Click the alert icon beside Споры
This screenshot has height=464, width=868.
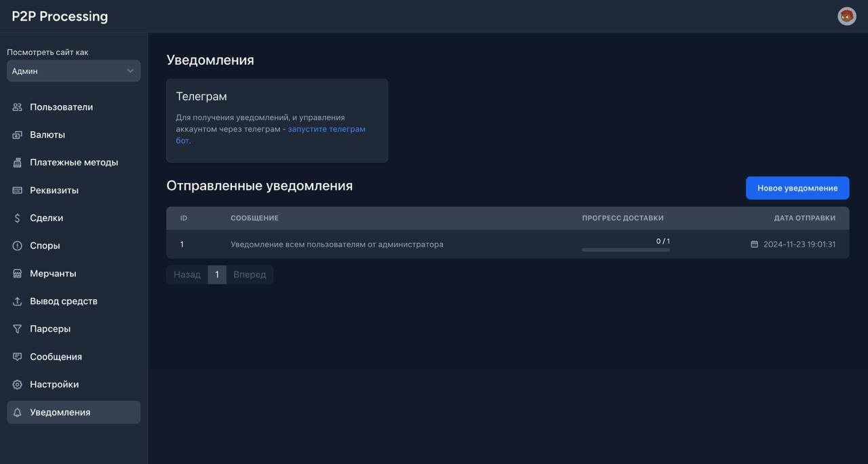pos(18,246)
